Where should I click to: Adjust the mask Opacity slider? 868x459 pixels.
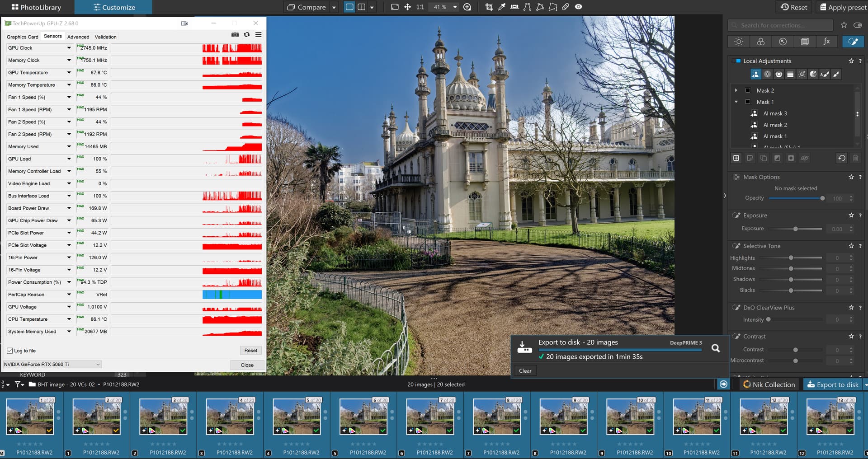822,198
